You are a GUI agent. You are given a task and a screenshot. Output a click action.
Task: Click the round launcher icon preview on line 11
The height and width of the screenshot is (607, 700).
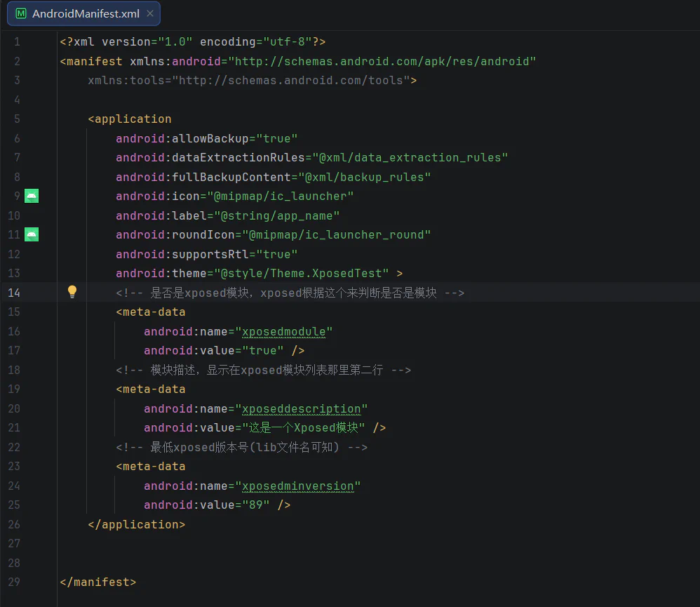(x=32, y=234)
